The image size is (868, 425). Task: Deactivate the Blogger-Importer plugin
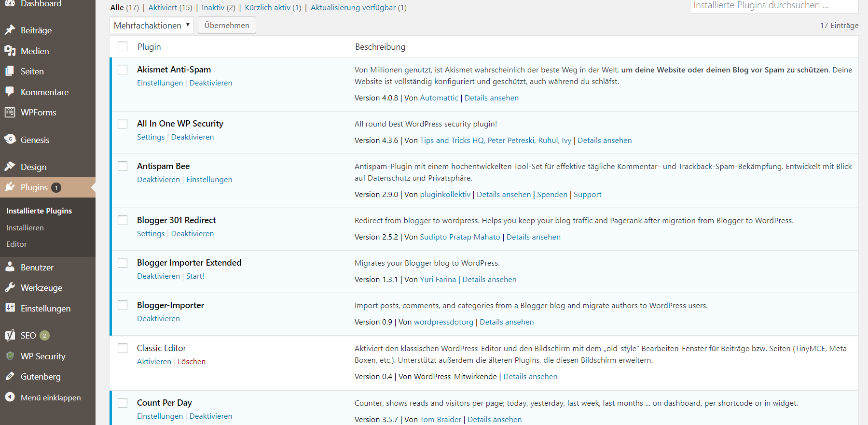pos(158,318)
